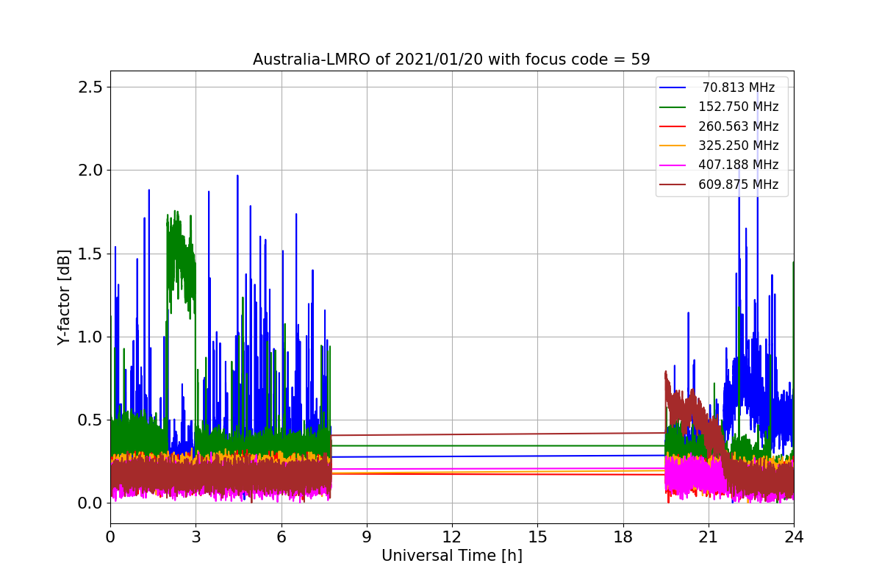Select the 70.813 MHz legend label

pos(739,87)
